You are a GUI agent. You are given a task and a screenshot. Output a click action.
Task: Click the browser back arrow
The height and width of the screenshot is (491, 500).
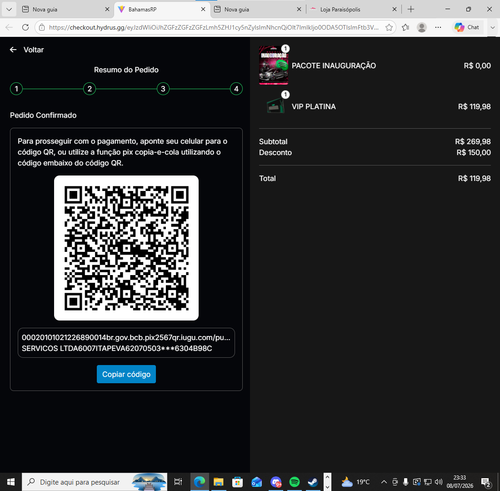[9, 27]
